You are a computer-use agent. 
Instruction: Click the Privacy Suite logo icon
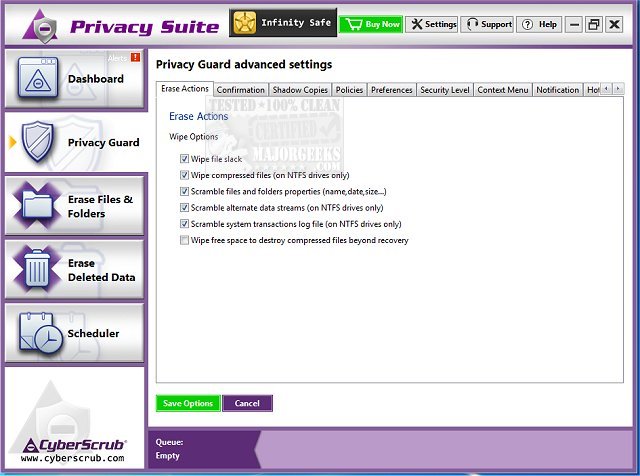coord(41,27)
